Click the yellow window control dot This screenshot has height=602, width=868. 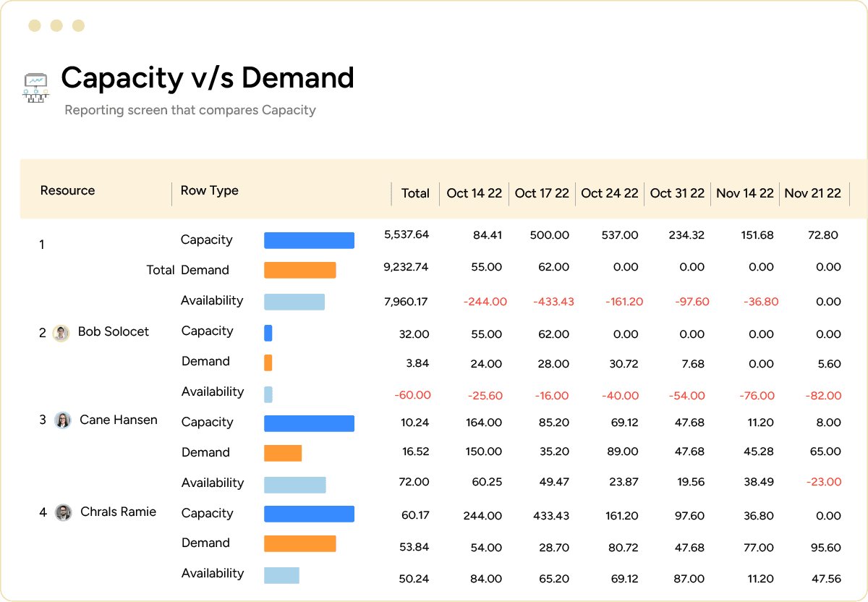coord(35,25)
